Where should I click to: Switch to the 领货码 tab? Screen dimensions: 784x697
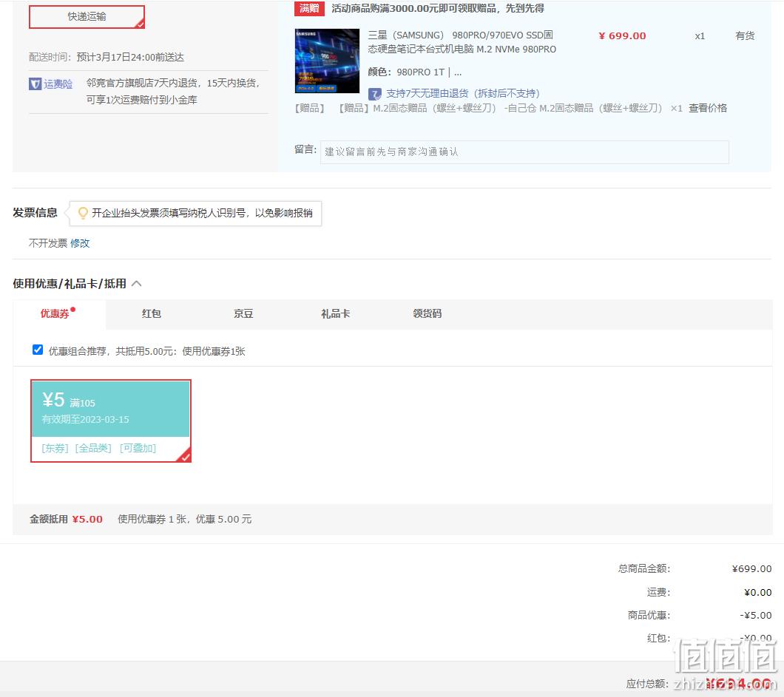click(427, 314)
